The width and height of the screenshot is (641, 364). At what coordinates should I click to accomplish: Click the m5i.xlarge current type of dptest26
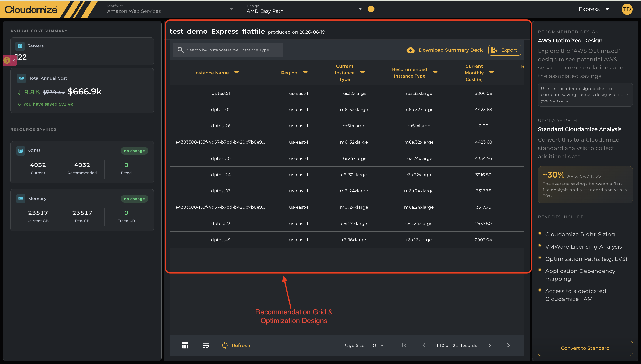click(x=354, y=126)
